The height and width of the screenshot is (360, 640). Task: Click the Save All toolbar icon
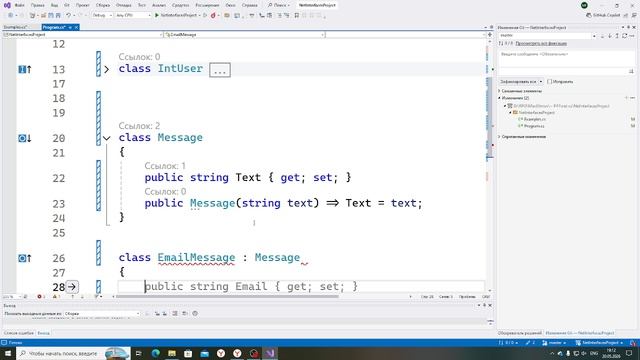pos(58,15)
